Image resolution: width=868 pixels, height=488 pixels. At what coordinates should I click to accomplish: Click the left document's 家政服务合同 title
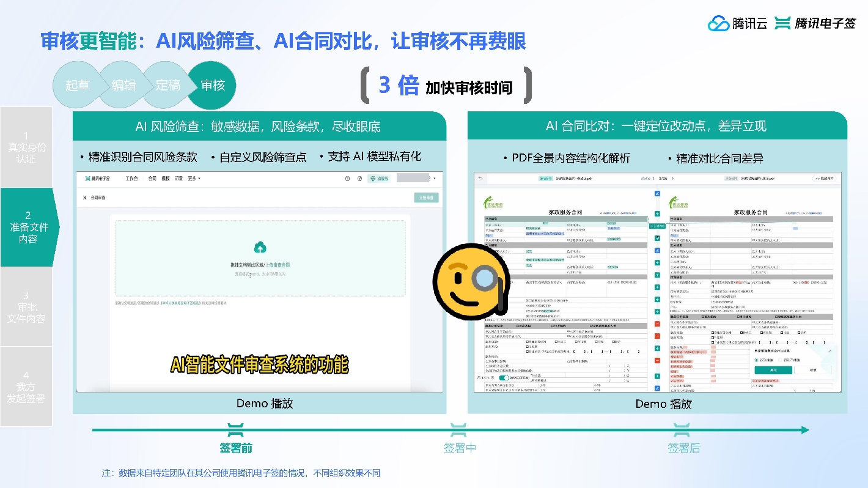point(565,212)
